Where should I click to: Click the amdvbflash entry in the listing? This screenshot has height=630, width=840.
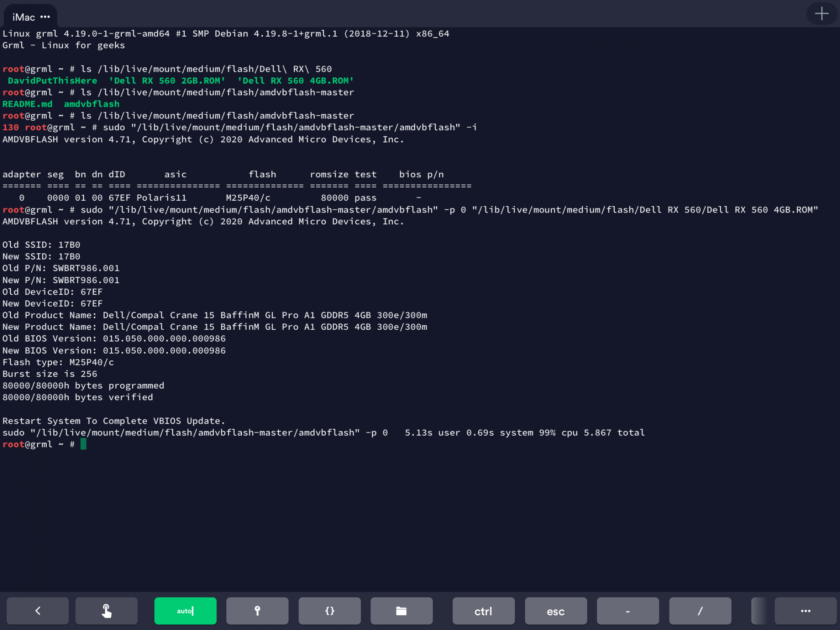tap(92, 104)
